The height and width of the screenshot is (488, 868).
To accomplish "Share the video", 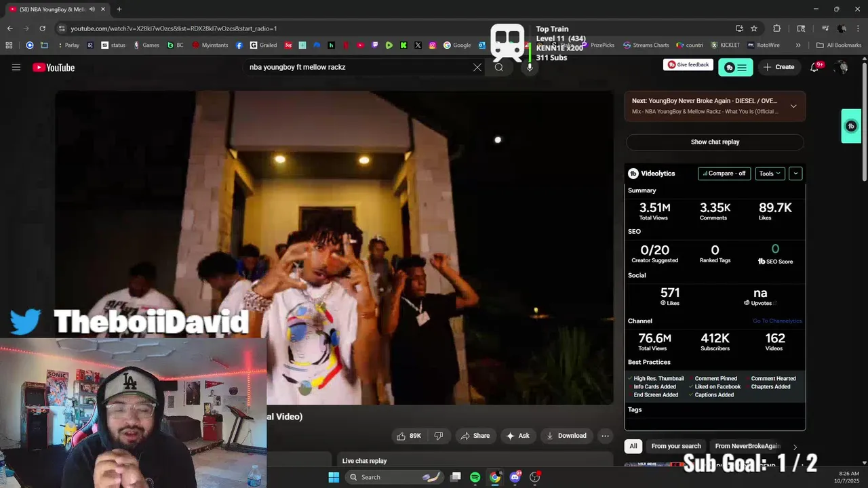I will 475,436.
